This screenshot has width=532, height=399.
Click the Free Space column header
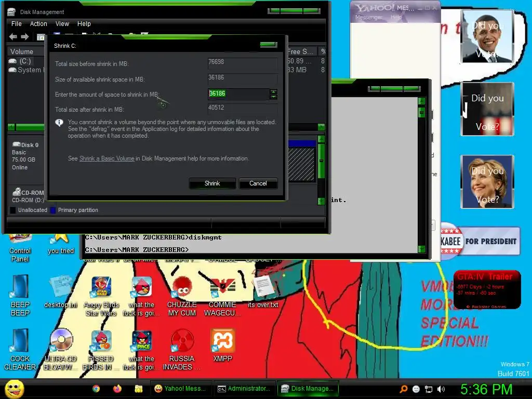pyautogui.click(x=301, y=51)
